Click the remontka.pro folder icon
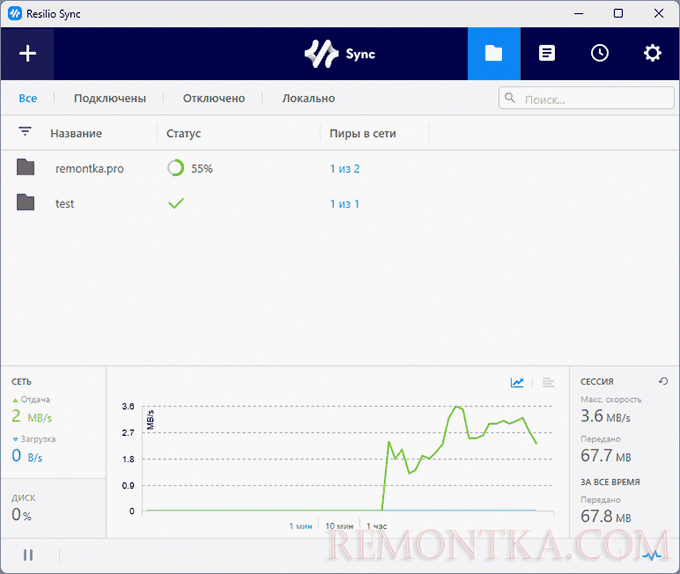The image size is (680, 574). tap(26, 167)
